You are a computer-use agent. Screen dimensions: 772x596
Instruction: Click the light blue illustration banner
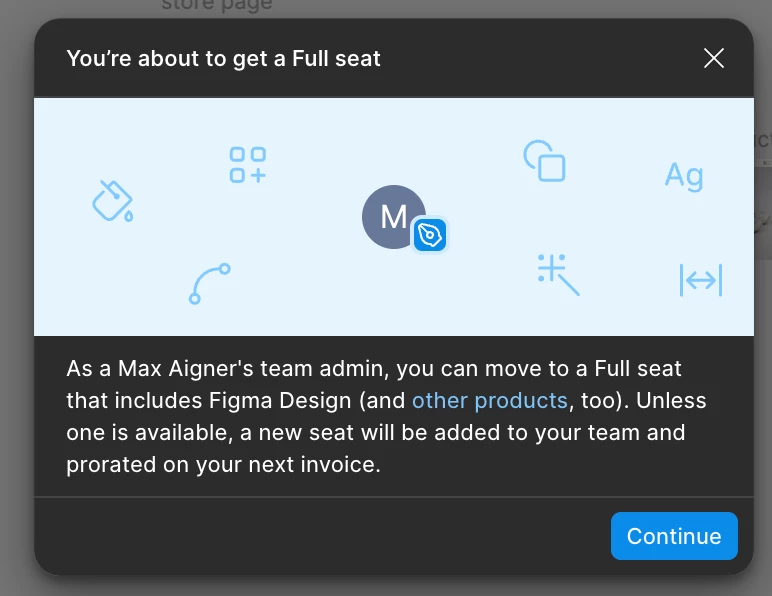394,217
